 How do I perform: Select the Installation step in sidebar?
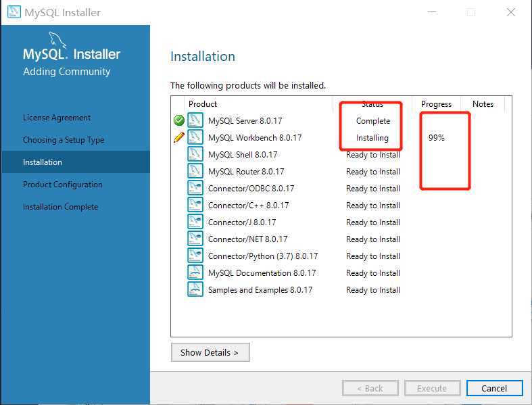76,162
